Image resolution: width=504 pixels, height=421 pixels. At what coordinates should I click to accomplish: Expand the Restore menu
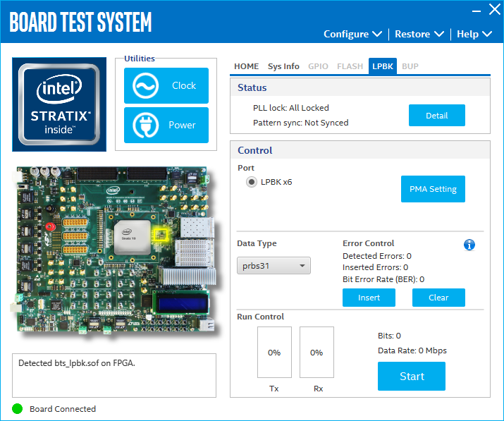(419, 34)
